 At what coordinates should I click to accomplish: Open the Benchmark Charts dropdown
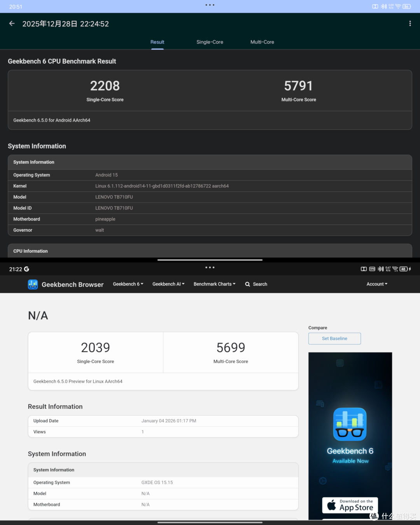coord(214,284)
